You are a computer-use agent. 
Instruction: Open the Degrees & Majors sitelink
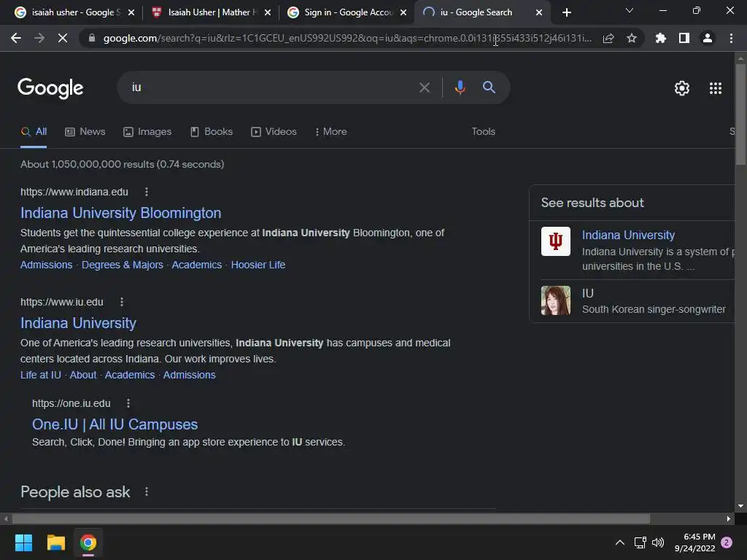click(123, 265)
